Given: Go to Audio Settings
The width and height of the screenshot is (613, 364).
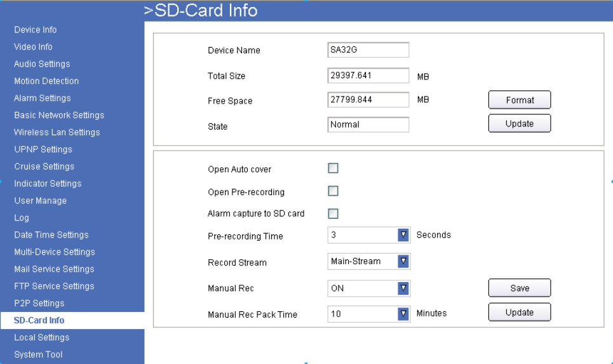Looking at the screenshot, I should [42, 64].
